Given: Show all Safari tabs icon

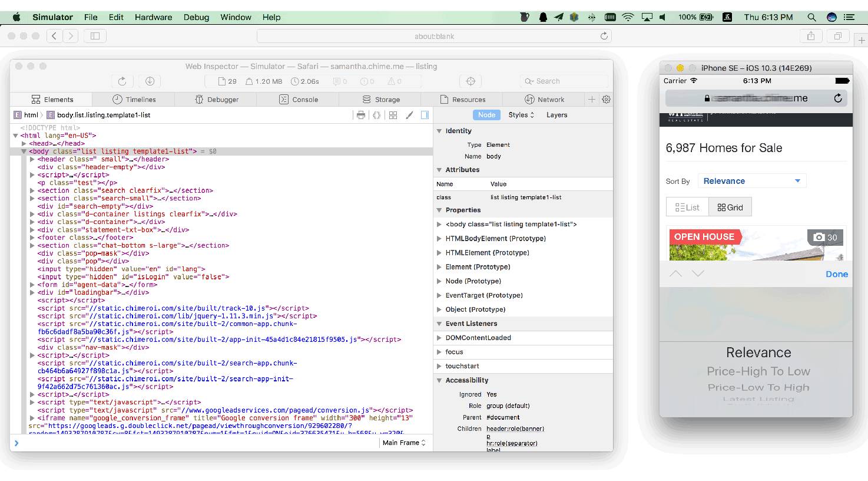Looking at the screenshot, I should pyautogui.click(x=837, y=36).
